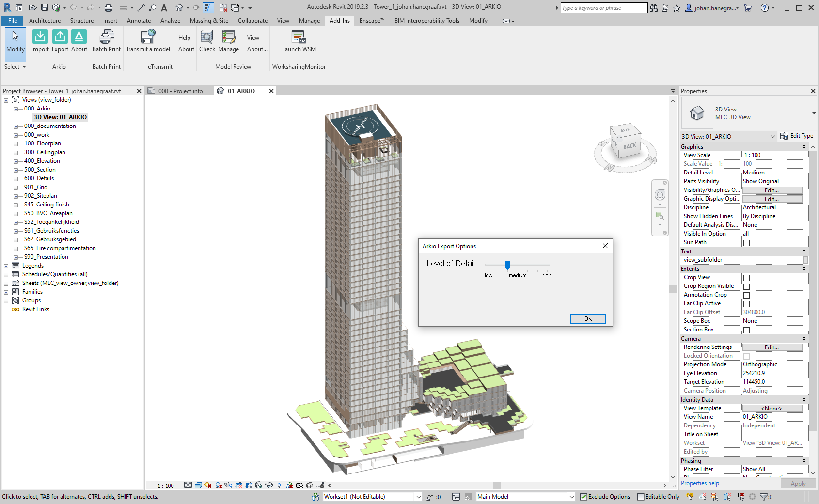This screenshot has width=819, height=504.
Task: Open Model Review Manage tool
Action: pos(228,41)
